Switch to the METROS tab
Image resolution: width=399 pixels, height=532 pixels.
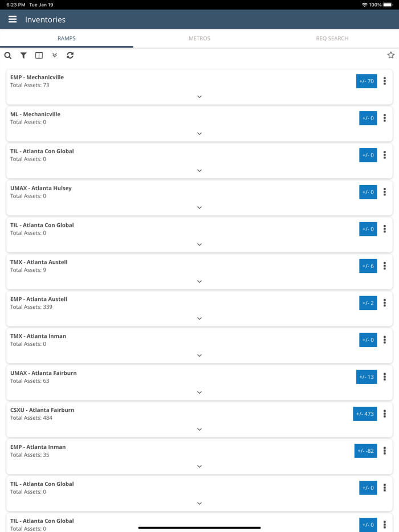click(199, 38)
